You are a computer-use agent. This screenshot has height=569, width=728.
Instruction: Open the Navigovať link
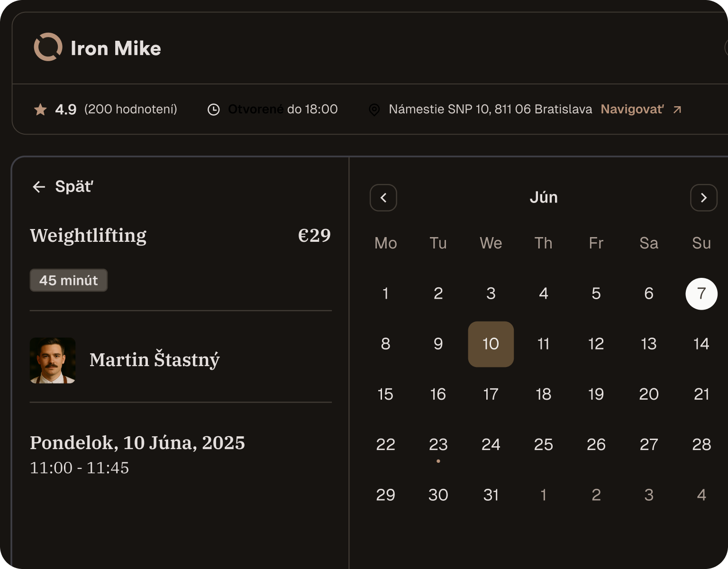pos(632,110)
